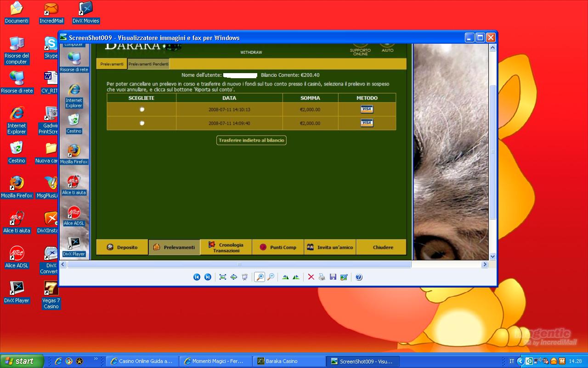Click the VISA icon in 14:10:13 row
Viewport: 588px width, 368px height.
[x=367, y=109]
